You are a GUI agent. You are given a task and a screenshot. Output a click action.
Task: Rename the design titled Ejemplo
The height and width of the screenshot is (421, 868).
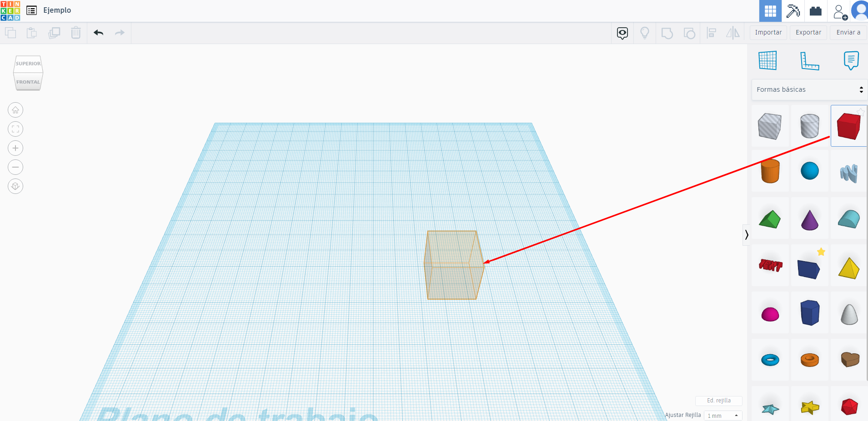(57, 10)
